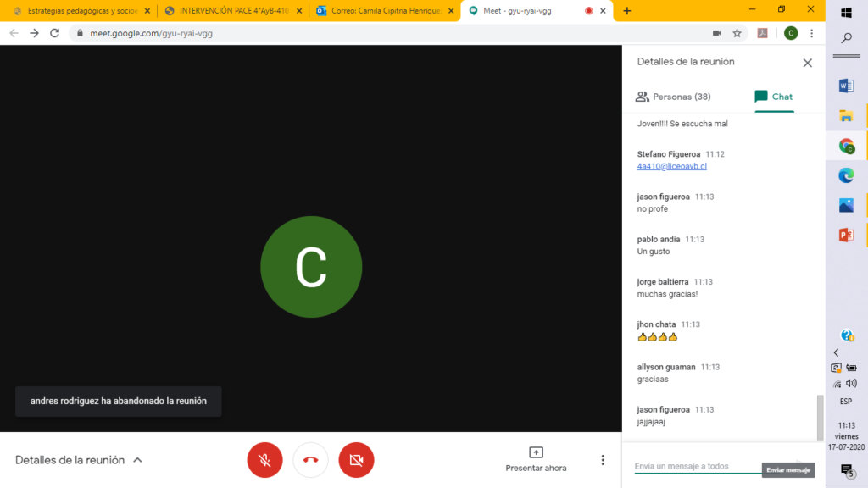Select the Chat tab
Screen dimensions: 868x488
tap(773, 97)
